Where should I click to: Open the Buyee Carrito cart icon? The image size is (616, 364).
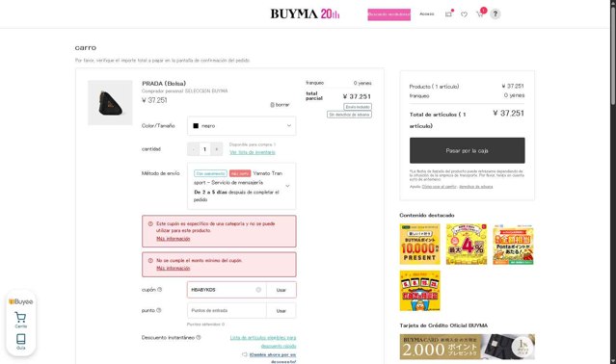(21, 320)
